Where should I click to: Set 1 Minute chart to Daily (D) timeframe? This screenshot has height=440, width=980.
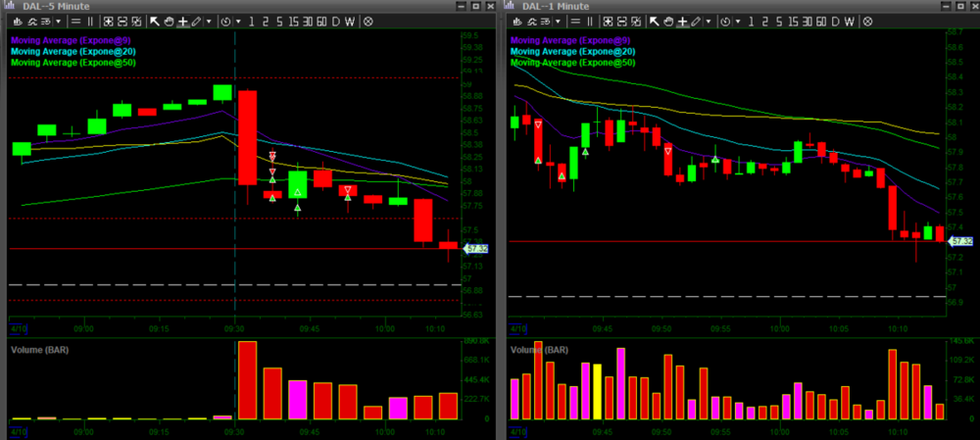836,21
